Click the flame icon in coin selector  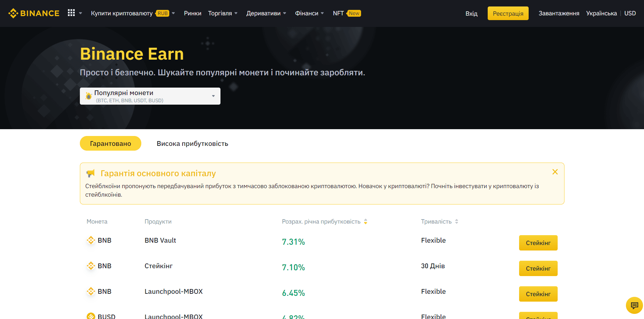click(x=88, y=96)
